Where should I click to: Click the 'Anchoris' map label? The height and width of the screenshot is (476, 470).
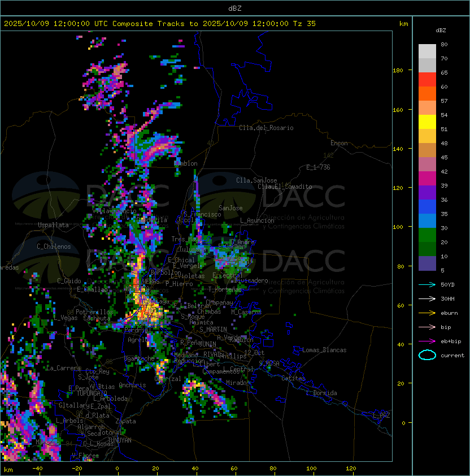[x=132, y=385]
